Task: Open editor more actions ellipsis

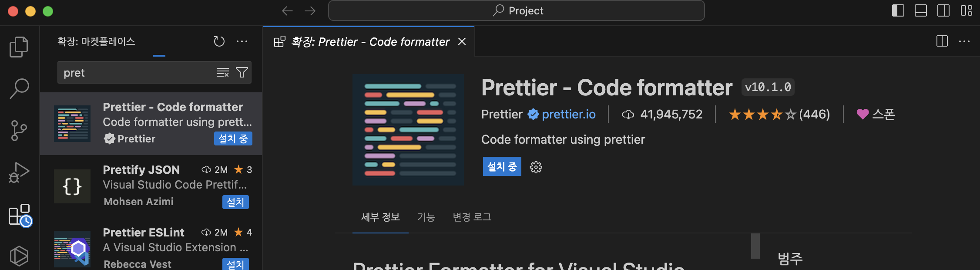Action: pos(964,41)
